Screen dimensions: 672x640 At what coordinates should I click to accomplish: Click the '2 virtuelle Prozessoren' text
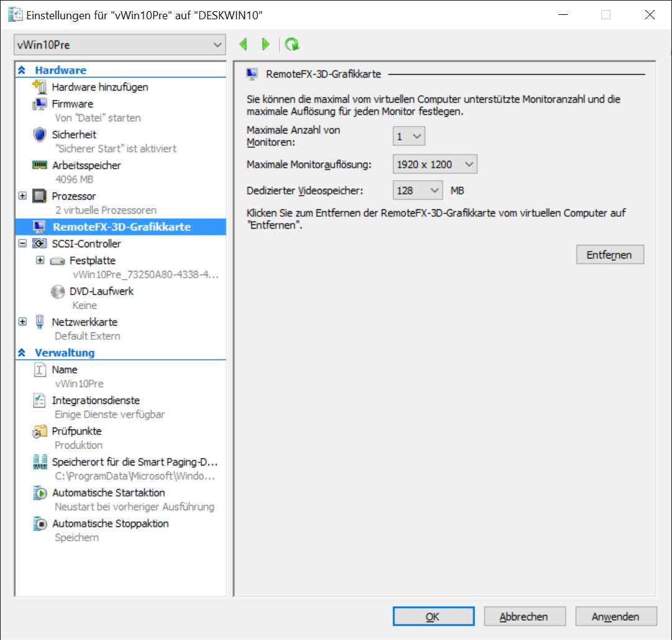tap(106, 210)
